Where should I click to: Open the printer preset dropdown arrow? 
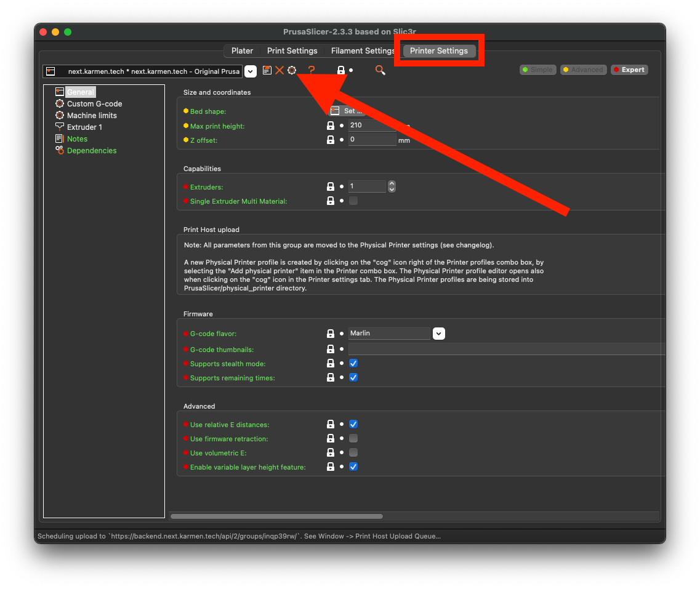251,71
